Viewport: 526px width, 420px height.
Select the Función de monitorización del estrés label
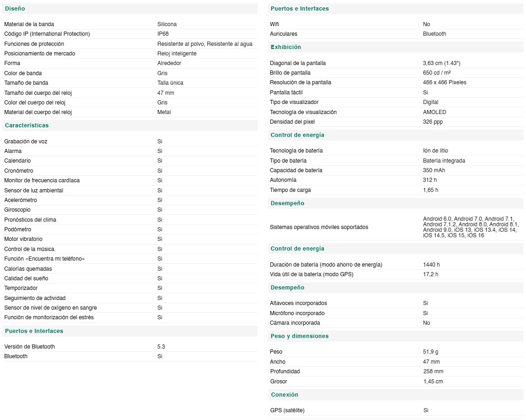pos(49,317)
